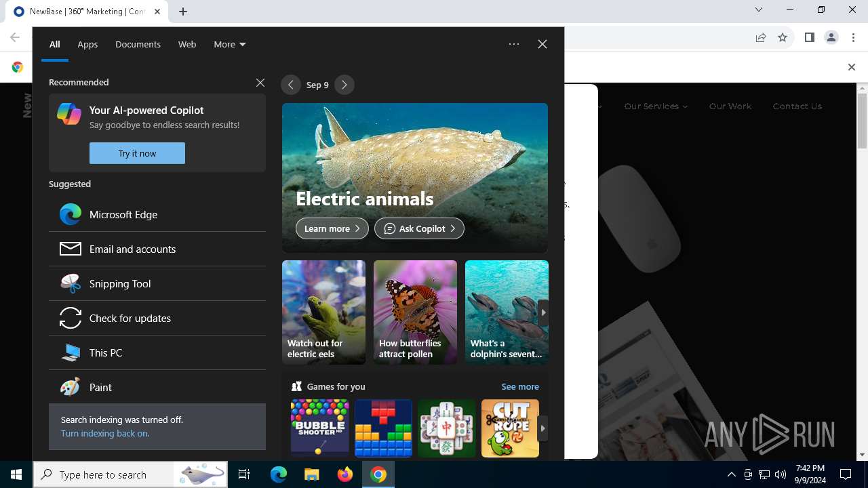Image resolution: width=868 pixels, height=488 pixels.
Task: Open network status in system tray
Action: pyautogui.click(x=764, y=474)
